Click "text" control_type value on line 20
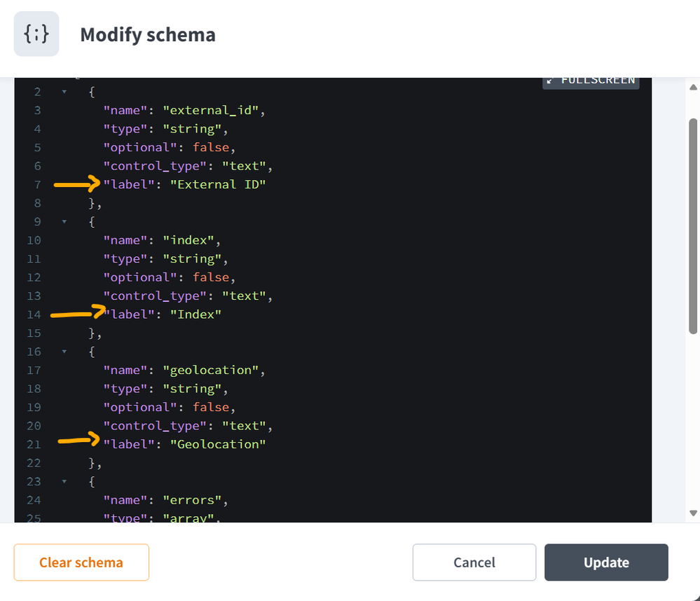 point(245,426)
